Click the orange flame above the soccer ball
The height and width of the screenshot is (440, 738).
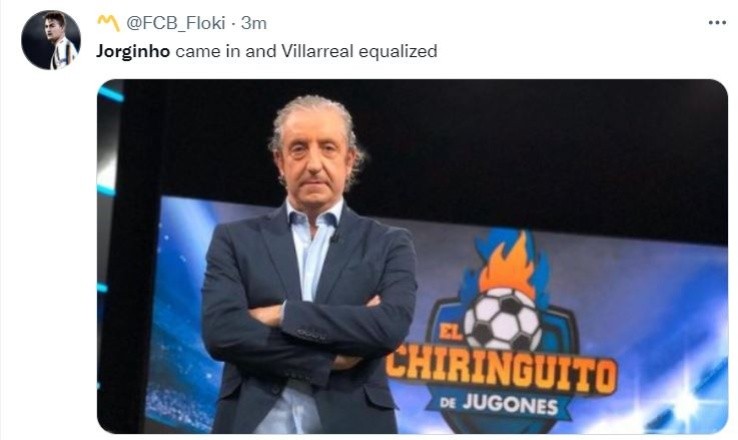click(508, 264)
